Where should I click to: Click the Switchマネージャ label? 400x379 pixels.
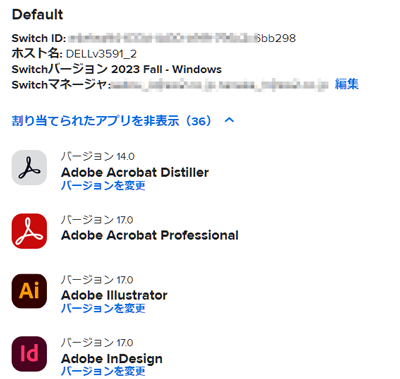click(x=61, y=85)
